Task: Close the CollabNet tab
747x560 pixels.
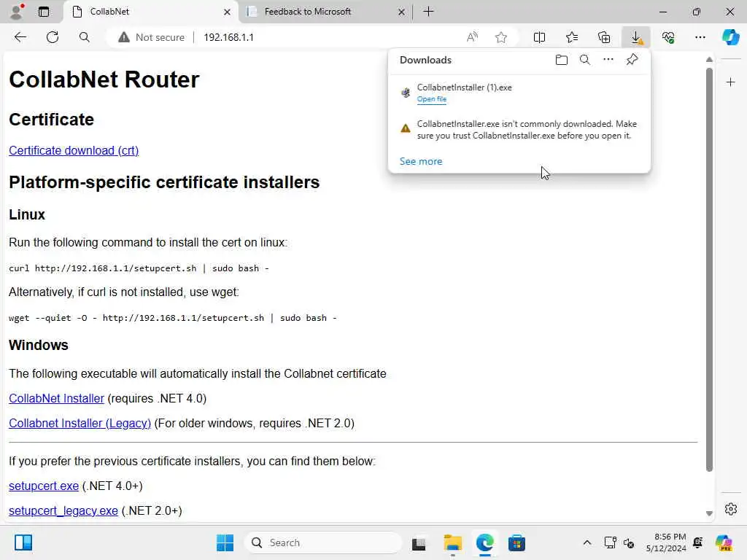Action: pyautogui.click(x=228, y=12)
